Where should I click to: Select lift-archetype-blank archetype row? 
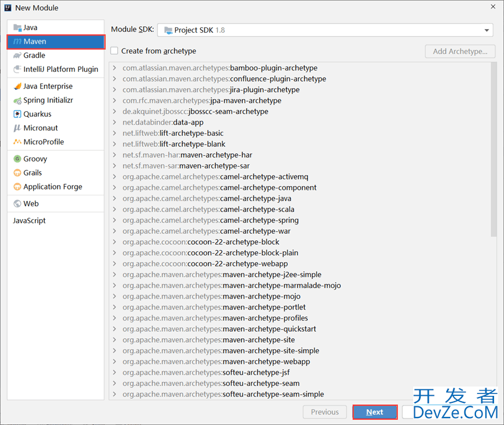click(x=301, y=144)
